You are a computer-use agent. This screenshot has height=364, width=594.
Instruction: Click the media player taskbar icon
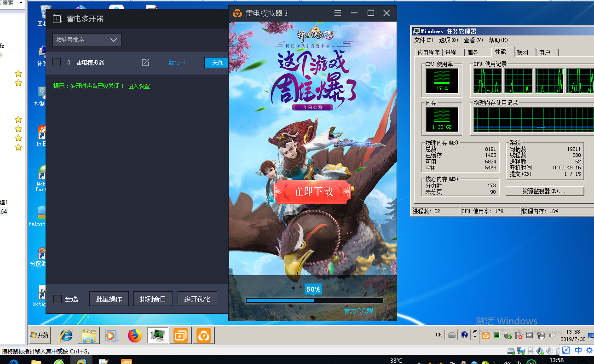[111, 335]
